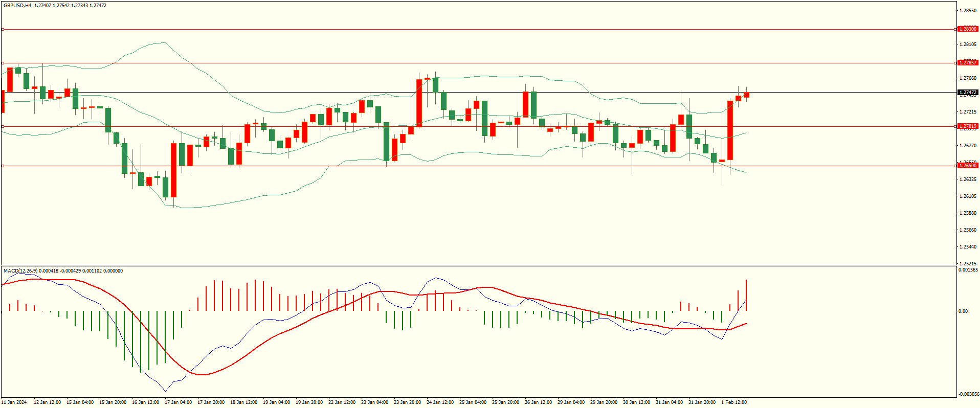The image size is (980, 408).
Task: Select the 1.27857 horizontal line price tag
Action: [968, 63]
